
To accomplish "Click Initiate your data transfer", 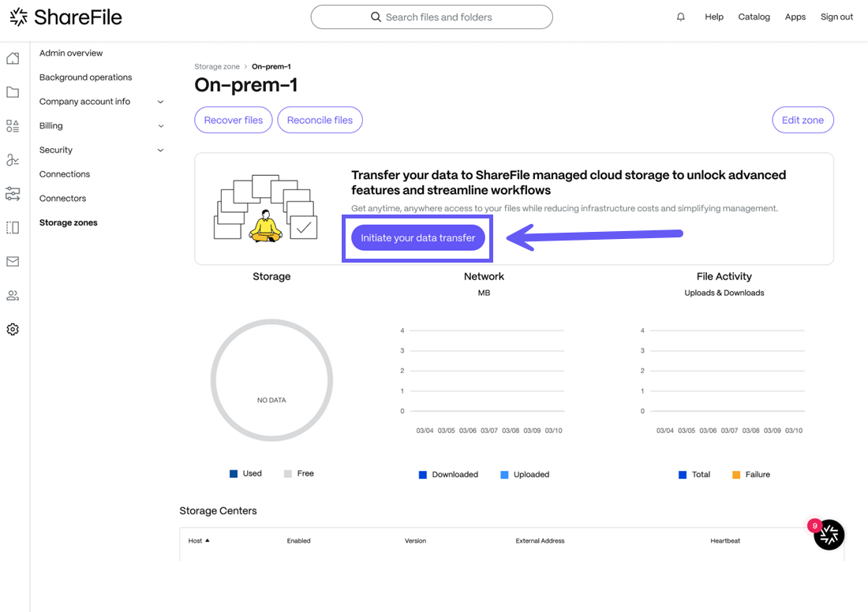I will 418,238.
